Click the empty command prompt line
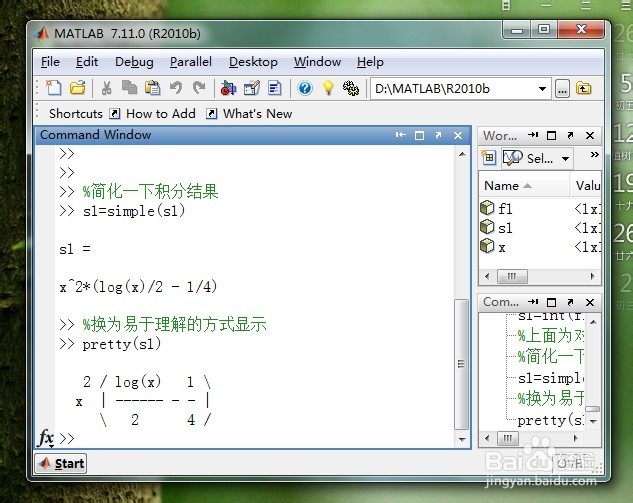This screenshot has width=633, height=503. (256, 438)
